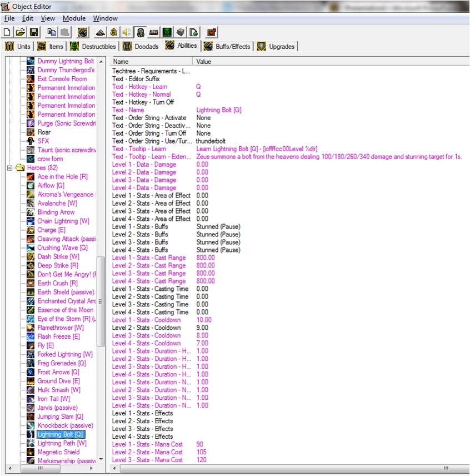Screen dimensions: 470x476
Task: Select Forked Lightning [W] ability
Action: point(65,354)
